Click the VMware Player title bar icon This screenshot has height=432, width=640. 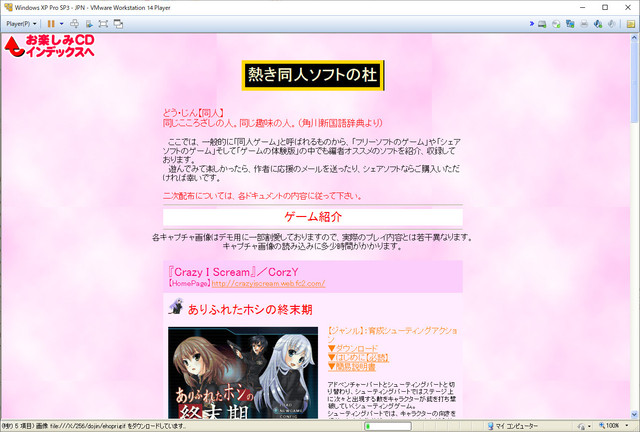tap(8, 7)
